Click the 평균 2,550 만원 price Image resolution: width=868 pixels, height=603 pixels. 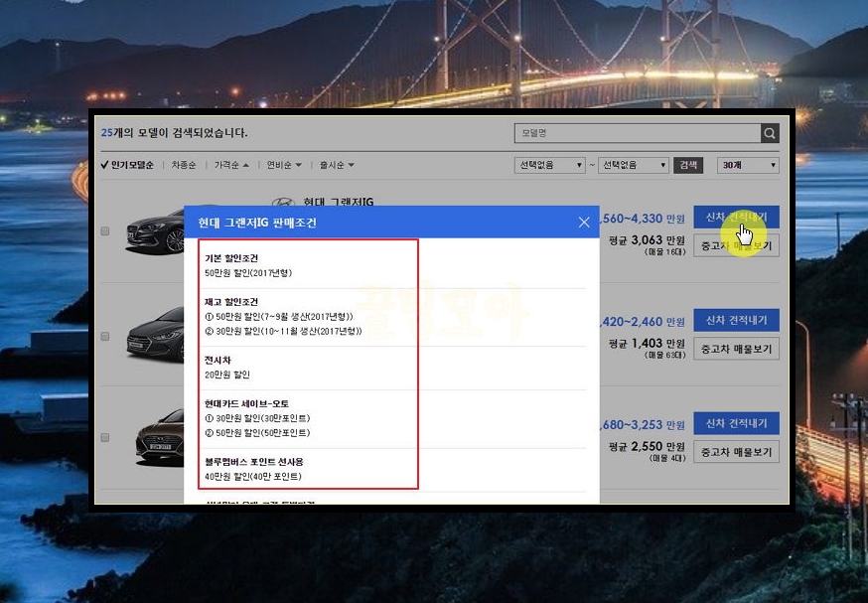[x=647, y=446]
